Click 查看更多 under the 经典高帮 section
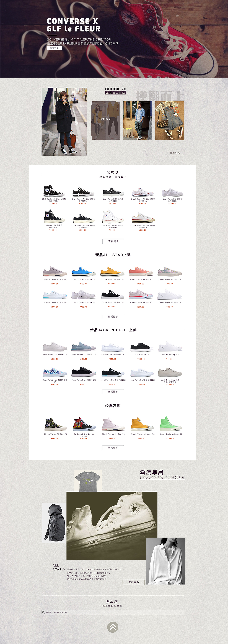The height and width of the screenshot is (644, 228). click(113, 448)
